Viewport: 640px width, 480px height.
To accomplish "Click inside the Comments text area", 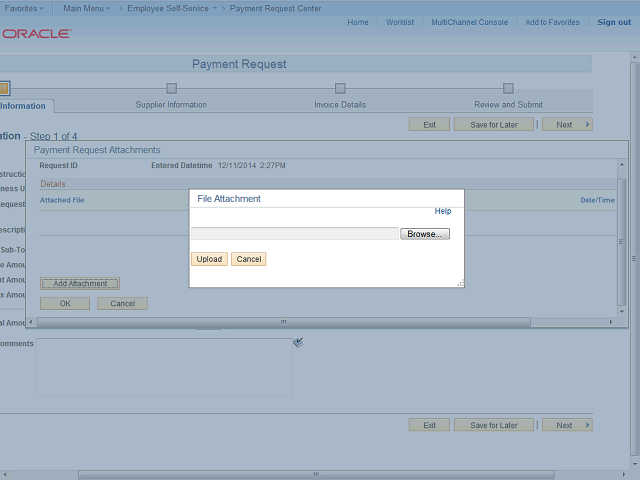I will click(x=164, y=367).
